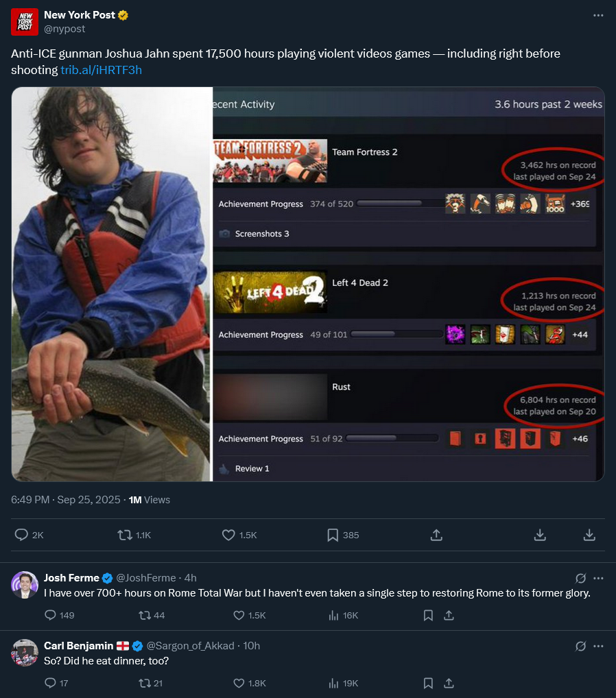Image resolution: width=616 pixels, height=698 pixels.
Task: Open the @nypost profile handle
Action: tap(64, 29)
